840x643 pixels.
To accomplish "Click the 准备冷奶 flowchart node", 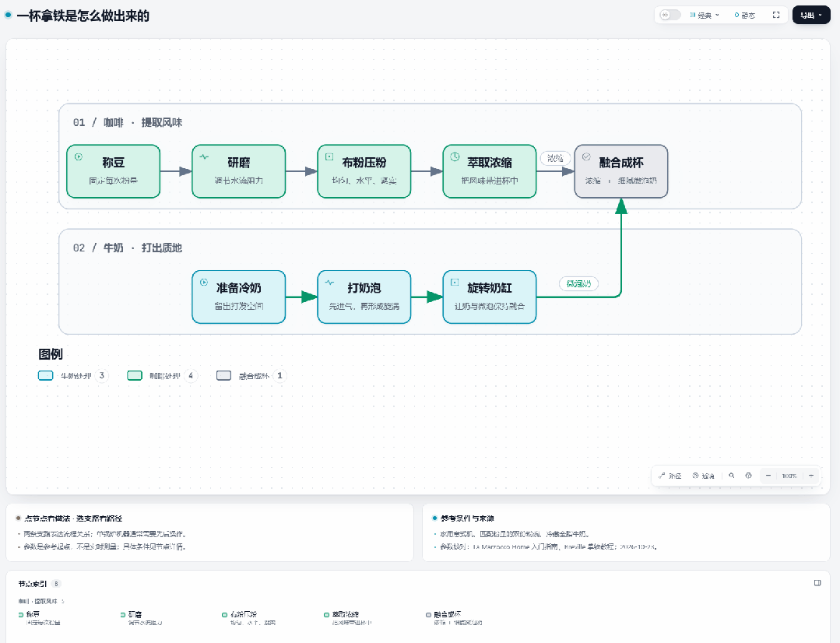I will 239,297.
